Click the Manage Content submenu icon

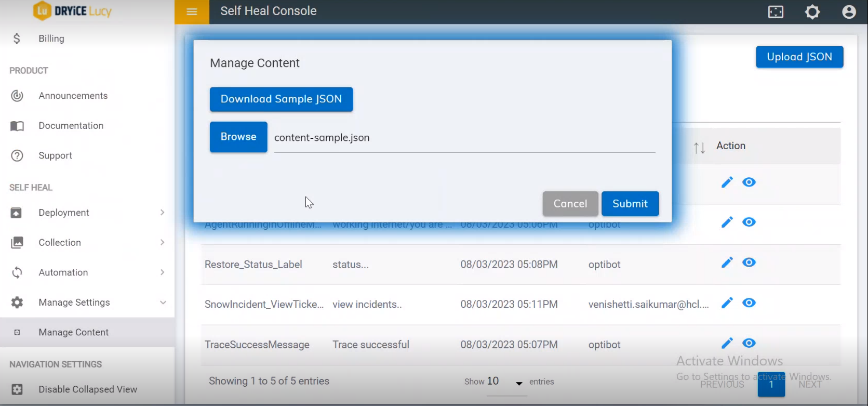tap(17, 332)
